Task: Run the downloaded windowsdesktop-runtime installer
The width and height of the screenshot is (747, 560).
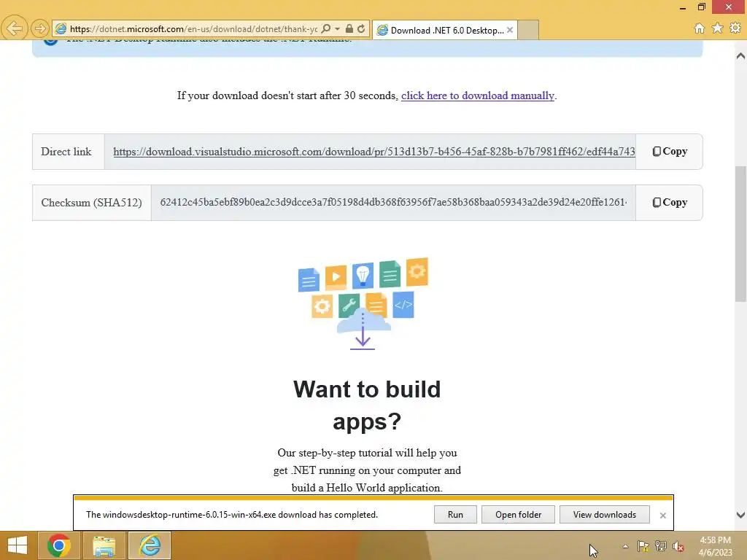Action: tap(455, 515)
